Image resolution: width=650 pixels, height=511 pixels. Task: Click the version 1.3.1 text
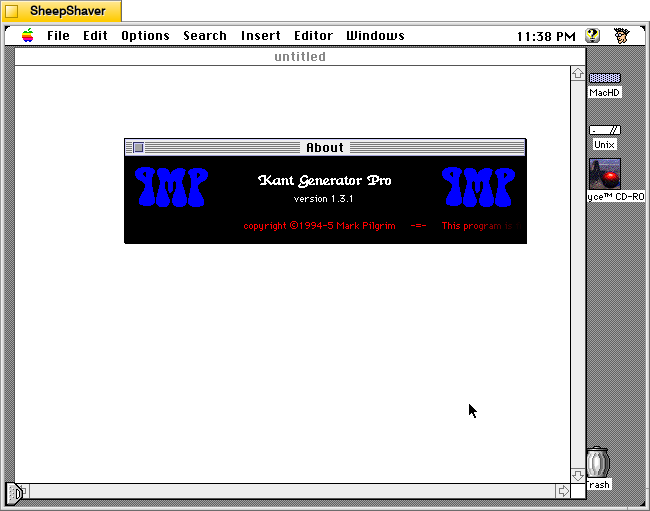323,199
